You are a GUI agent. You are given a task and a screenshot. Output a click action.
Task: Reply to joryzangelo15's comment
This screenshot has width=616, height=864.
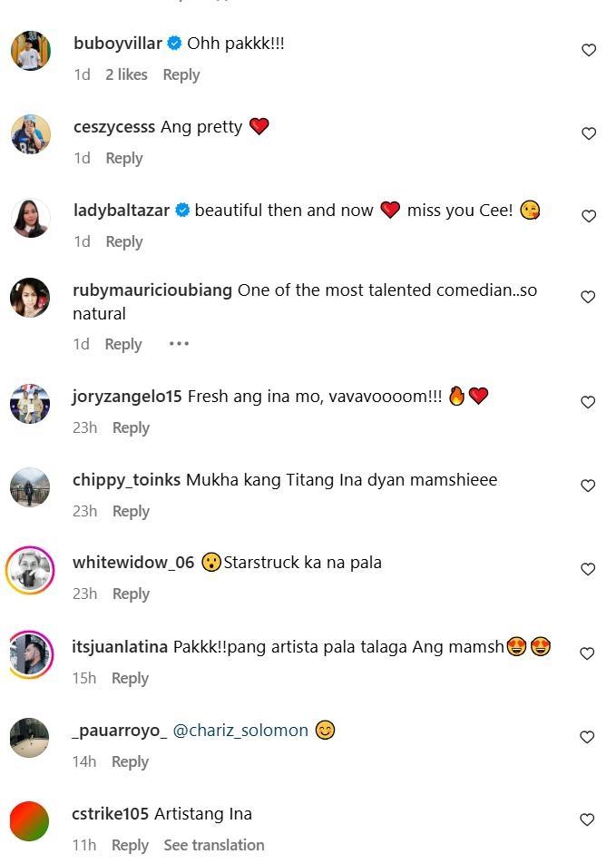pos(131,427)
